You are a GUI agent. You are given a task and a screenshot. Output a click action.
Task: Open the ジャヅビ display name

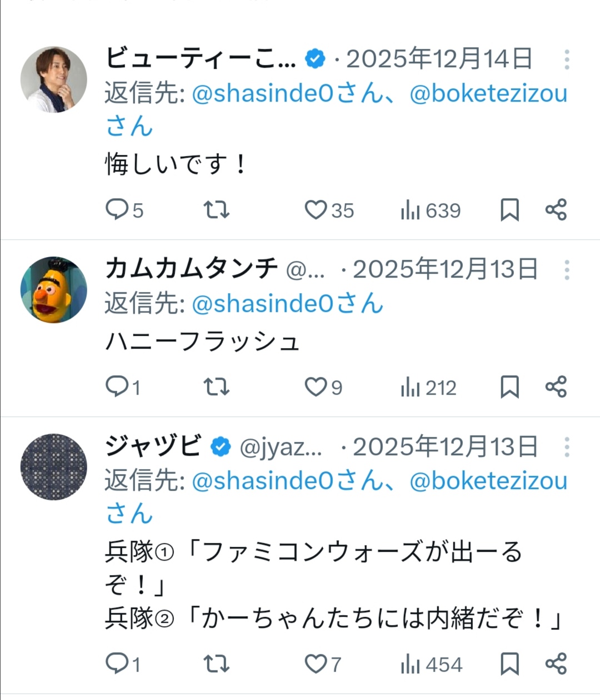153,446
